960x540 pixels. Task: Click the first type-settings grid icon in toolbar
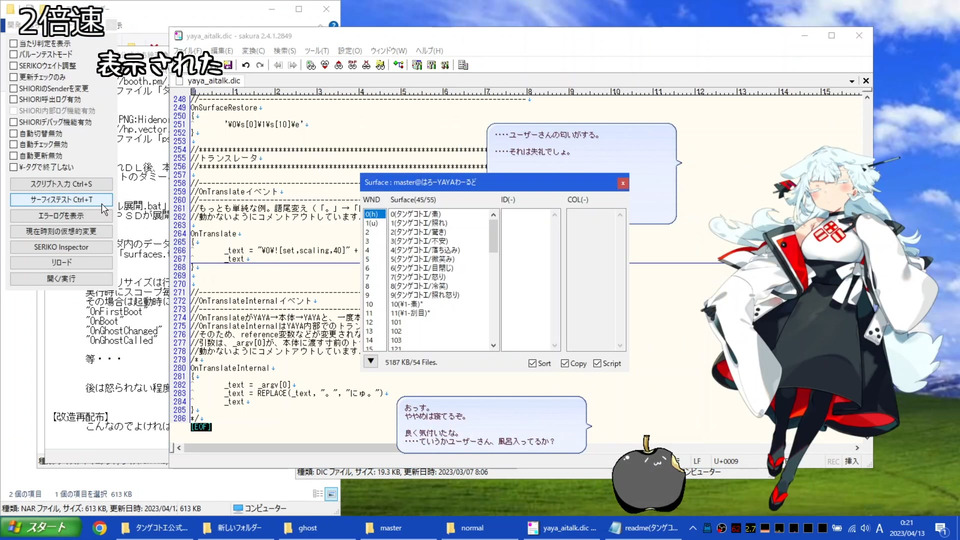(x=418, y=65)
